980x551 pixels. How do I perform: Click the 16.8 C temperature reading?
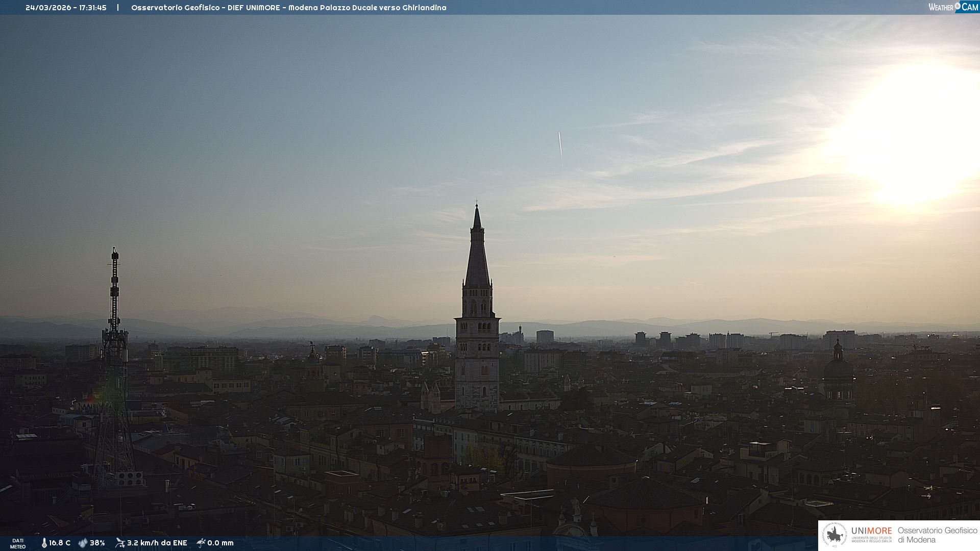point(60,543)
